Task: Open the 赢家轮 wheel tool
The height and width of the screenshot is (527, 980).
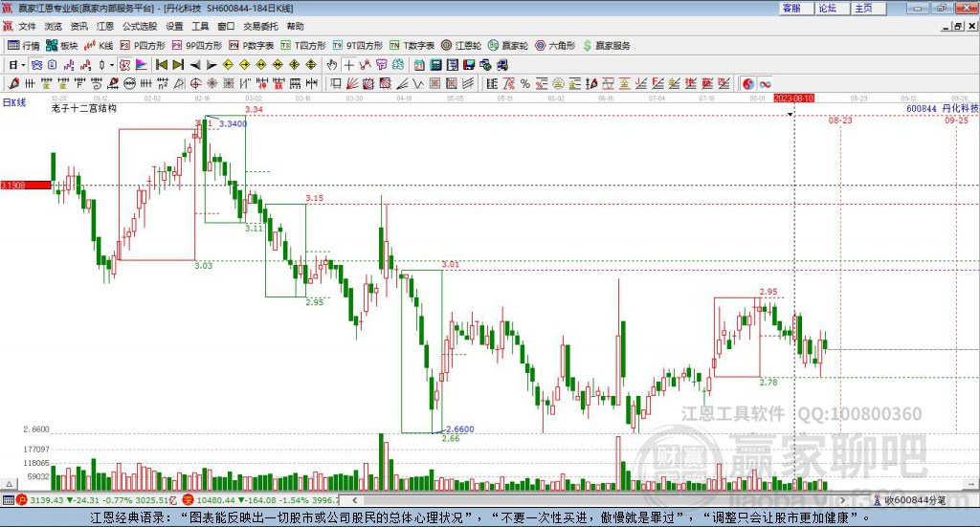Action: [x=508, y=46]
